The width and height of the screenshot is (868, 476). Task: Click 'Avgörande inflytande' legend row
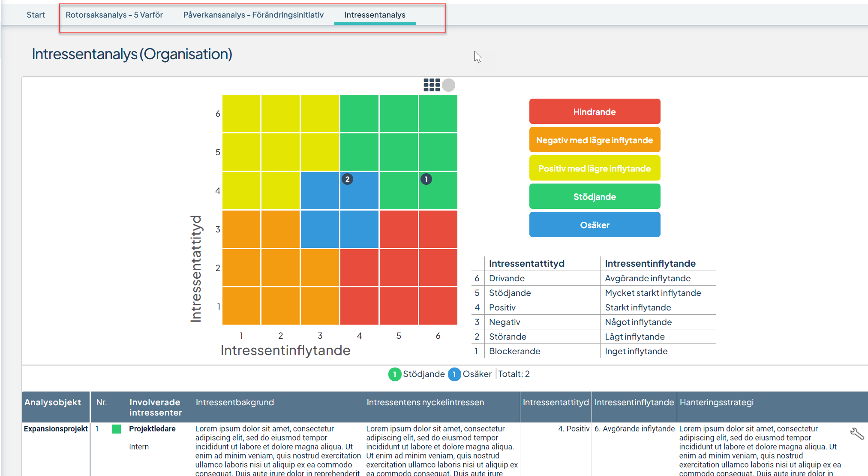pos(648,278)
